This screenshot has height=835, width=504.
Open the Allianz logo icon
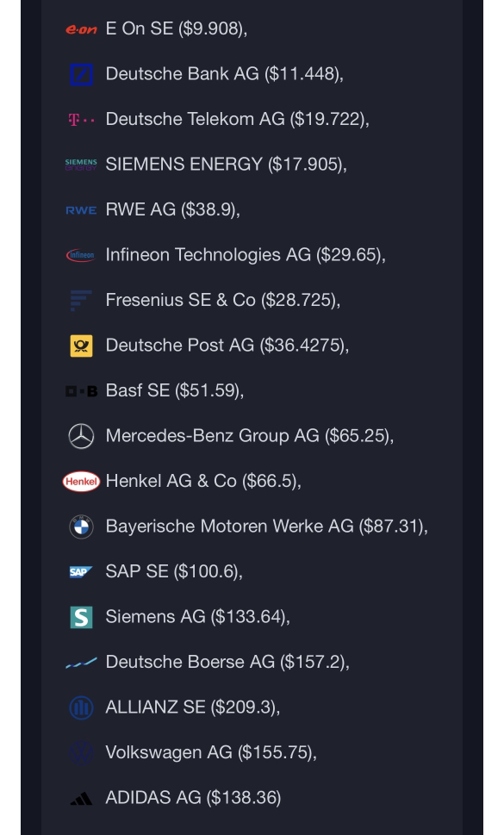82,707
